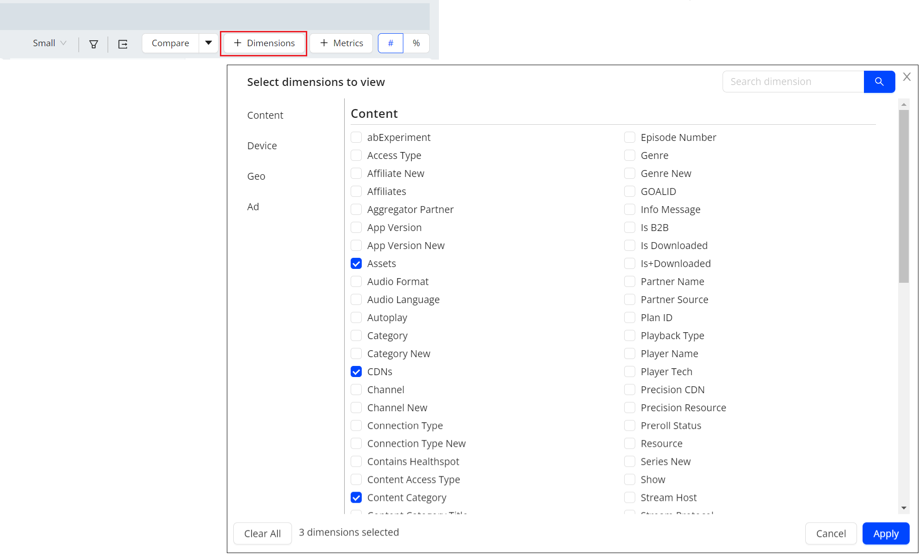Jump to the Geo category
This screenshot has height=560, width=924.
point(256,176)
